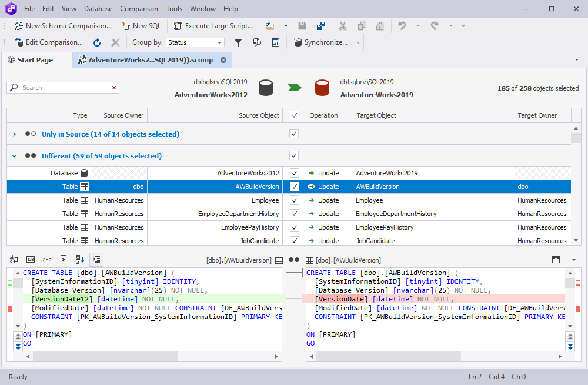This screenshot has width=588, height=385.
Task: Click the Save All icon
Action: point(321,26)
